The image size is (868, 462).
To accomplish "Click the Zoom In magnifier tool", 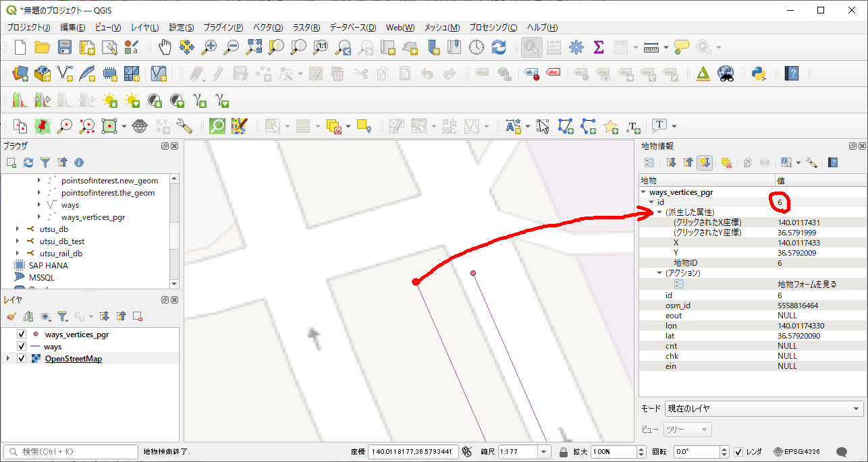I will pyautogui.click(x=210, y=47).
